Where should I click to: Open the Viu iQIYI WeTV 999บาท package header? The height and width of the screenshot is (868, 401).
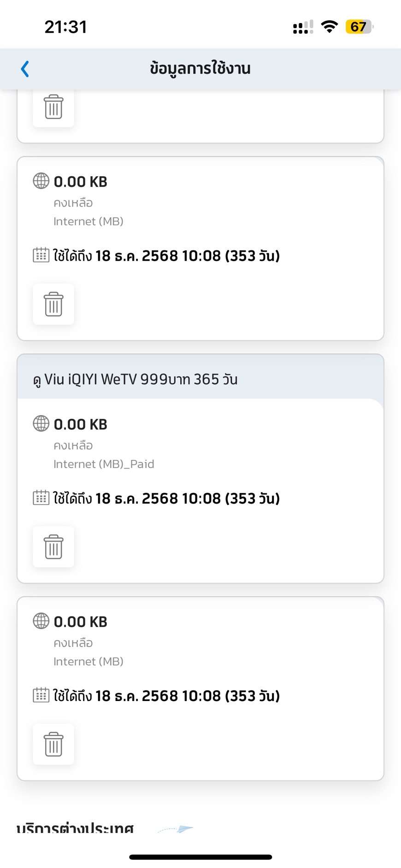pyautogui.click(x=200, y=379)
